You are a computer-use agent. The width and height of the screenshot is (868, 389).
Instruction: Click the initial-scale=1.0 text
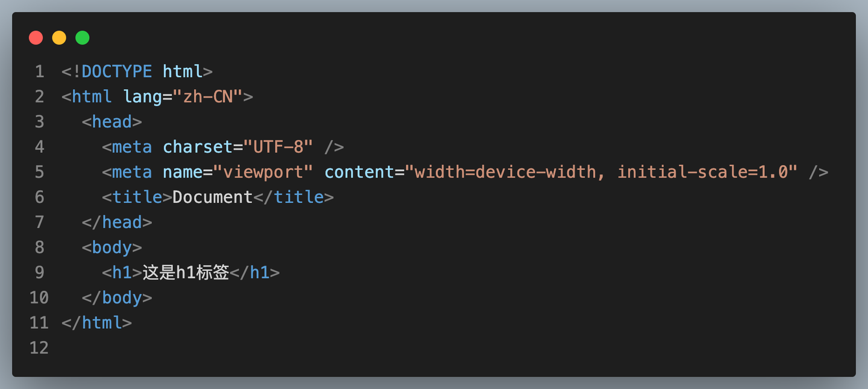pyautogui.click(x=702, y=172)
